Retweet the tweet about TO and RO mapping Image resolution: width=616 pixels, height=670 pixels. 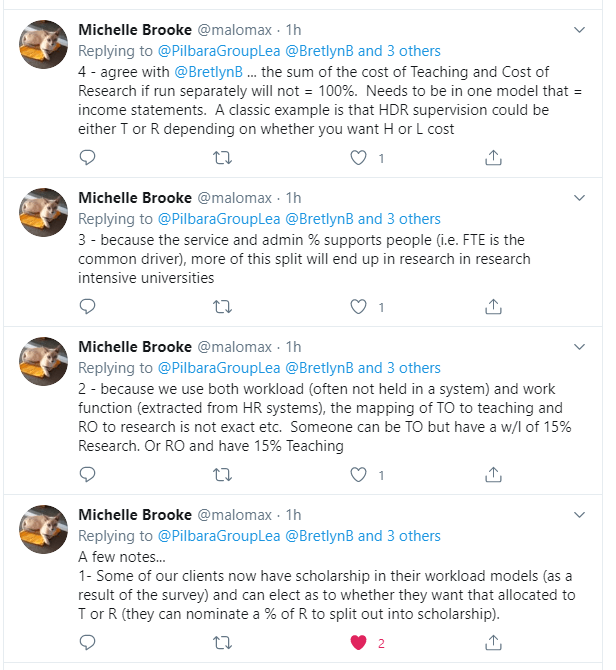coord(223,475)
